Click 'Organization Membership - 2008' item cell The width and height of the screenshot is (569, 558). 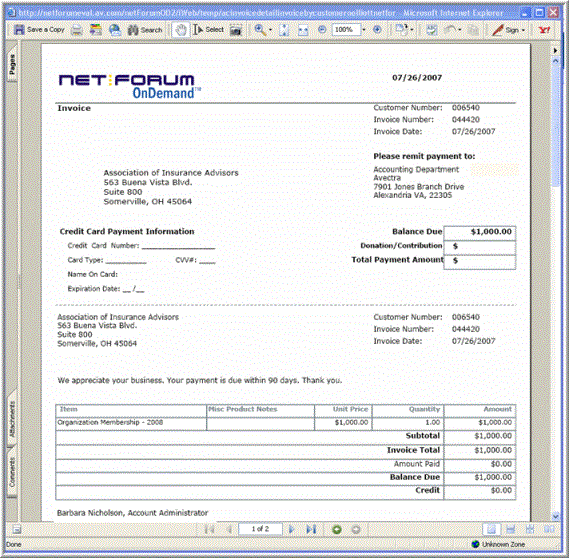pos(131,423)
